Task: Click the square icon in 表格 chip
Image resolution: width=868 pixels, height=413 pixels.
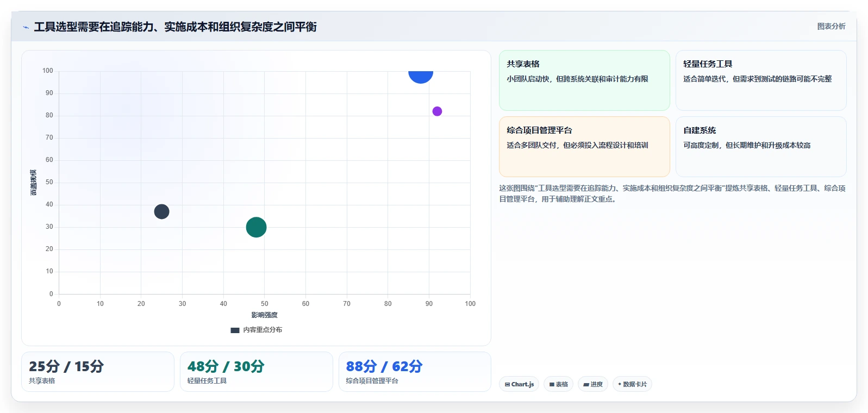Action: (552, 384)
